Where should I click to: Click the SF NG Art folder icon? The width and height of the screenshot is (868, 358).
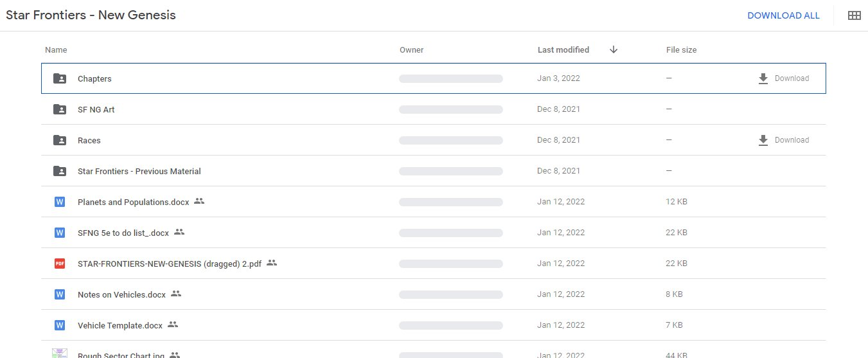pos(60,109)
